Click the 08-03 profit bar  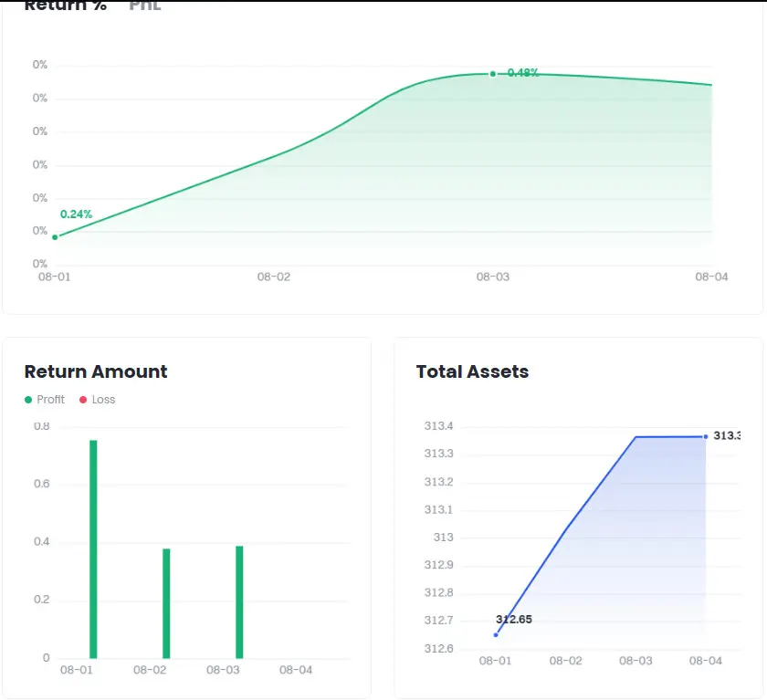click(x=239, y=601)
